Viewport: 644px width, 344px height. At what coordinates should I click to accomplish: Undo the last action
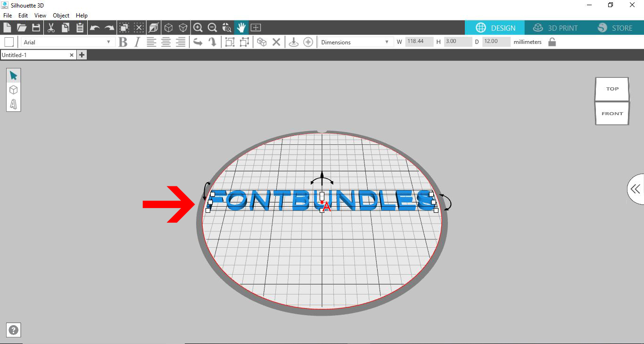click(x=95, y=28)
